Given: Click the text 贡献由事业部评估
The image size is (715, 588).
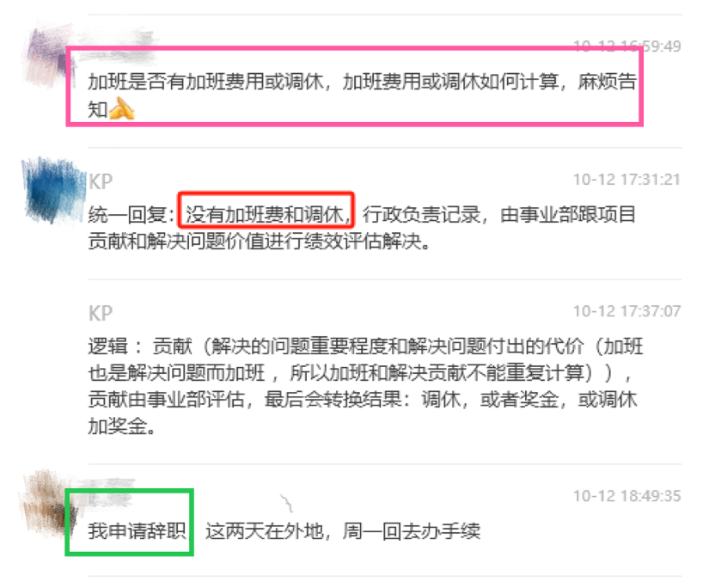Looking at the screenshot, I should point(166,400).
